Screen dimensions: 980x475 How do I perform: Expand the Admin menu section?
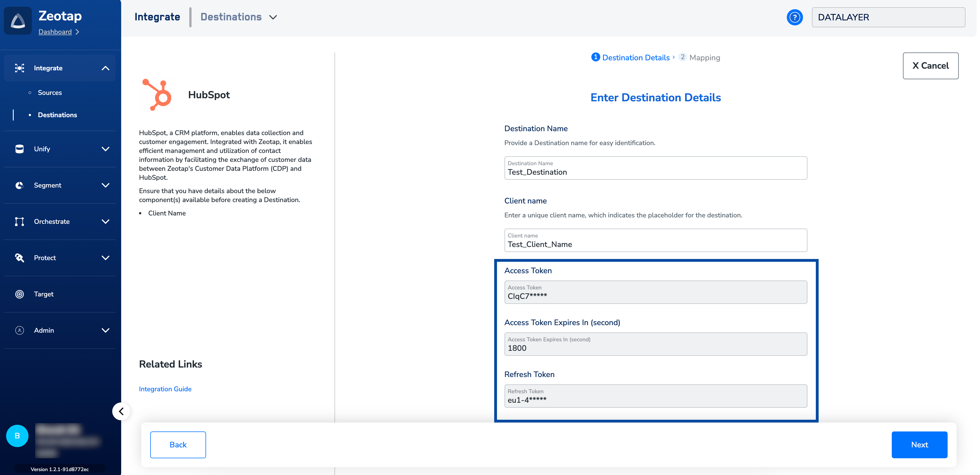tap(105, 330)
